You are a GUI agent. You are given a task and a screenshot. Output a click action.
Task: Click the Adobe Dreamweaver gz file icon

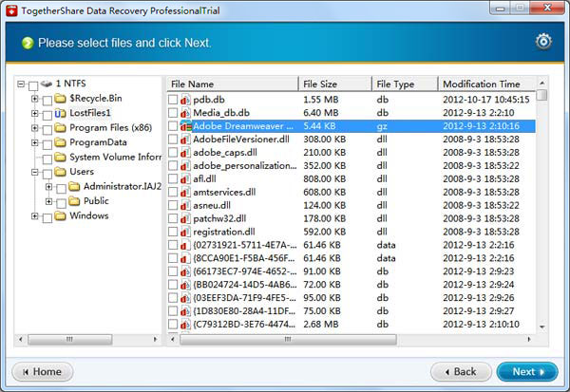pyautogui.click(x=186, y=126)
